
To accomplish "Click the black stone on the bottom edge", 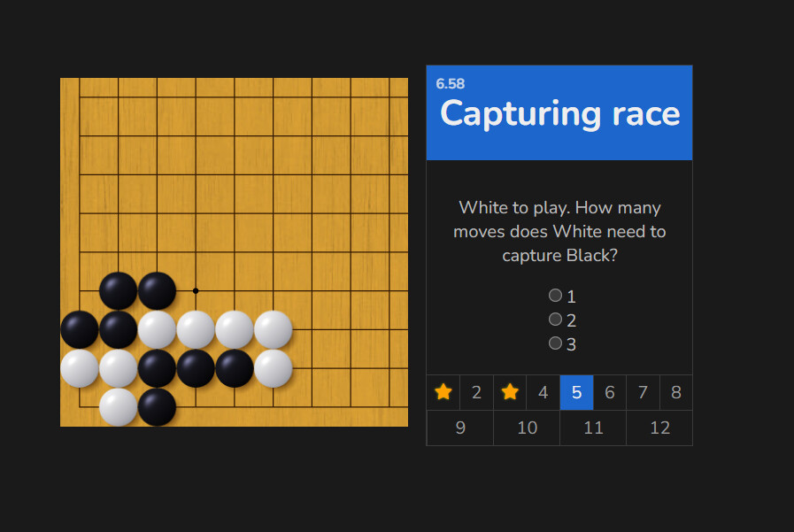I will pos(157,407).
